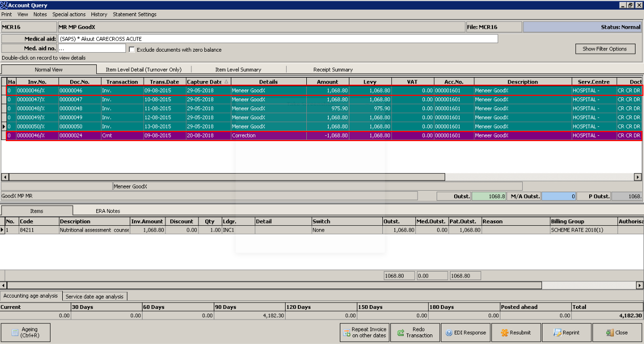Click the Ageing (Ctrl+R) button icon
Image resolution: width=644 pixels, height=344 pixels.
(15, 333)
